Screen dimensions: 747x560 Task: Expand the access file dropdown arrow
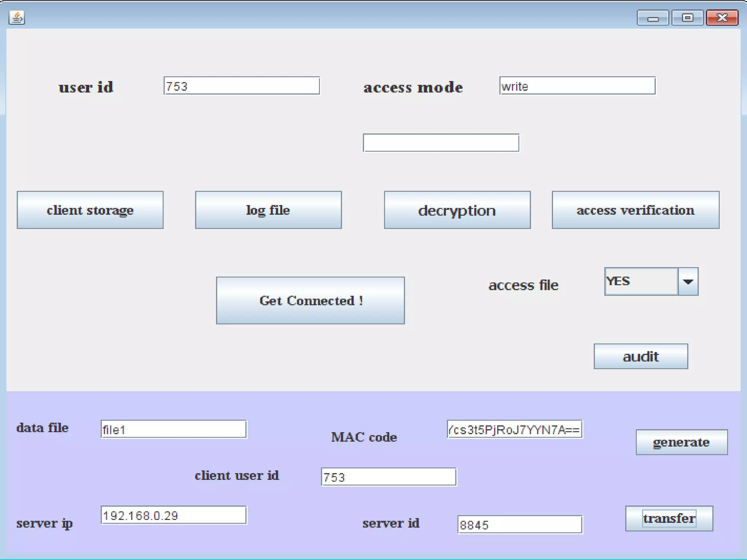(688, 281)
